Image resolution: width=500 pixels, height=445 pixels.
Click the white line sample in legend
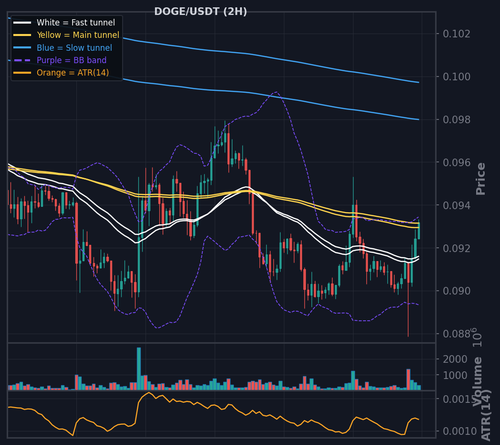[22, 23]
